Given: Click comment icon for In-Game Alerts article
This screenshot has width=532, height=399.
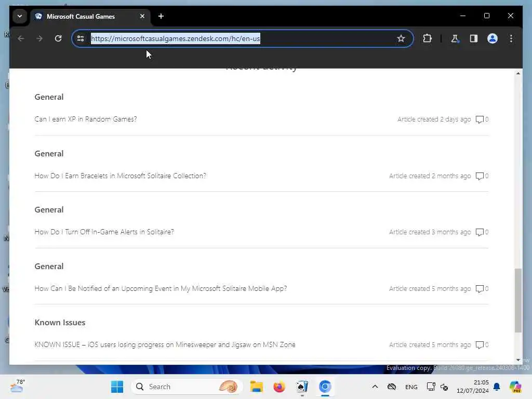Looking at the screenshot, I should (480, 232).
